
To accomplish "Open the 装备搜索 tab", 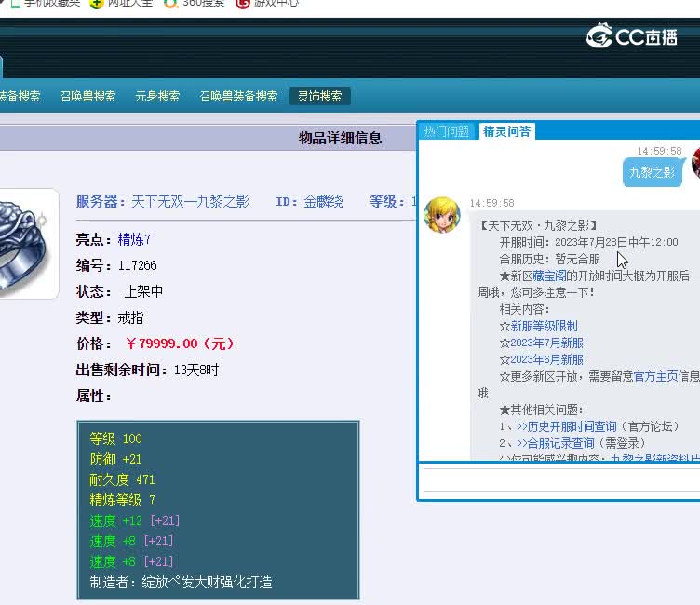I will tap(20, 96).
